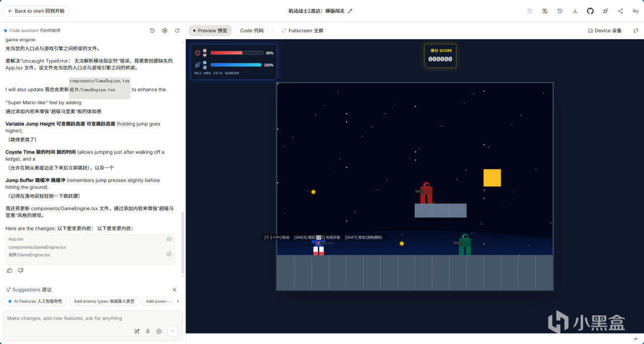Click the red armor health bar
The width and height of the screenshot is (644, 344).
pyautogui.click(x=237, y=53)
